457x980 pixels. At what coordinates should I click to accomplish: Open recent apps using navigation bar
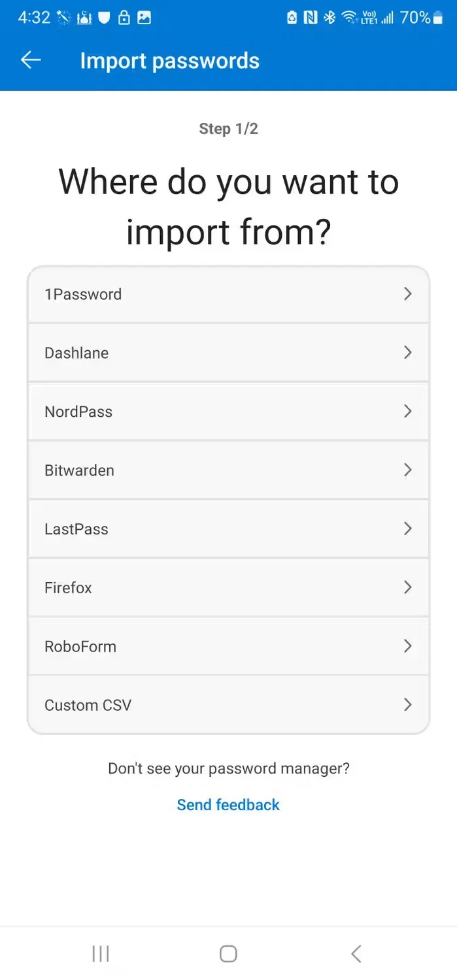(101, 953)
